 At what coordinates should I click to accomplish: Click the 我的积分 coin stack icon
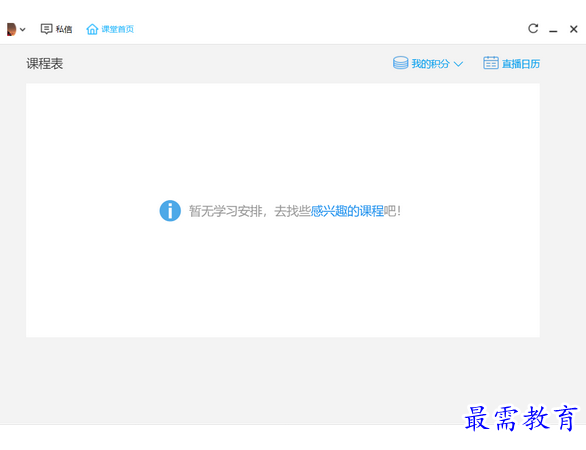click(x=400, y=63)
